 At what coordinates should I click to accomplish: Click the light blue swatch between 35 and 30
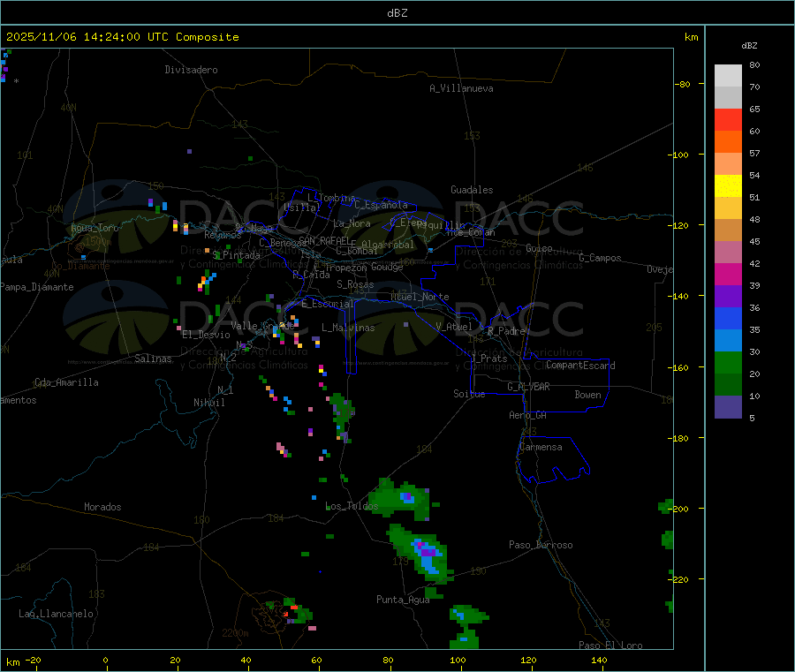click(x=728, y=341)
